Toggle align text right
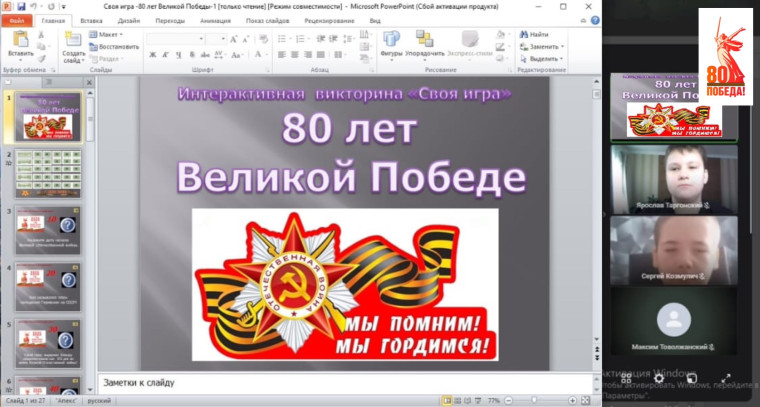760x407 pixels. click(307, 55)
